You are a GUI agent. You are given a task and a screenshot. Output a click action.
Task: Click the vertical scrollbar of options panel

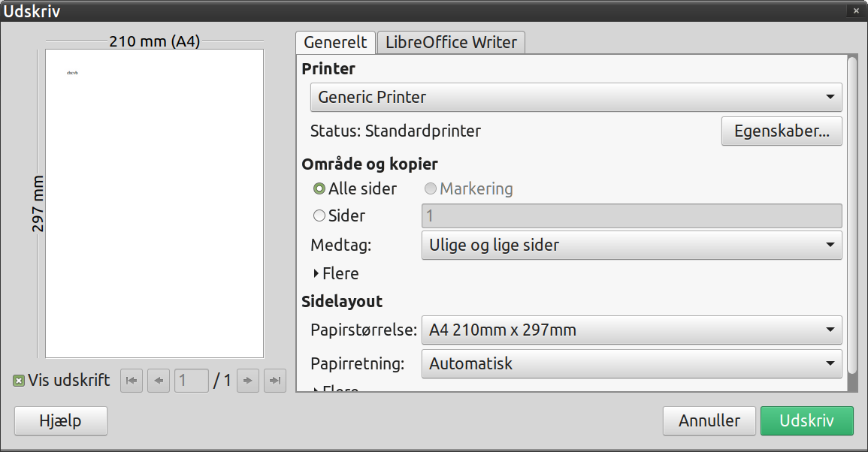click(x=852, y=215)
